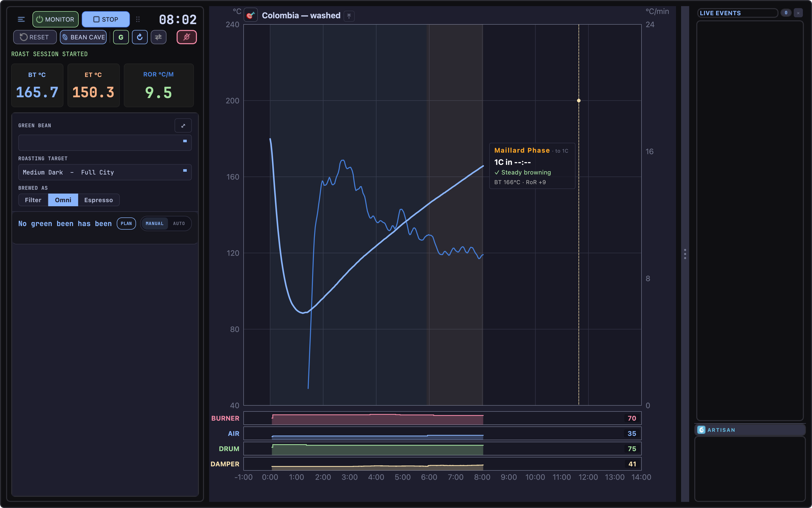Click the Maillard Phase info card

coord(532,166)
